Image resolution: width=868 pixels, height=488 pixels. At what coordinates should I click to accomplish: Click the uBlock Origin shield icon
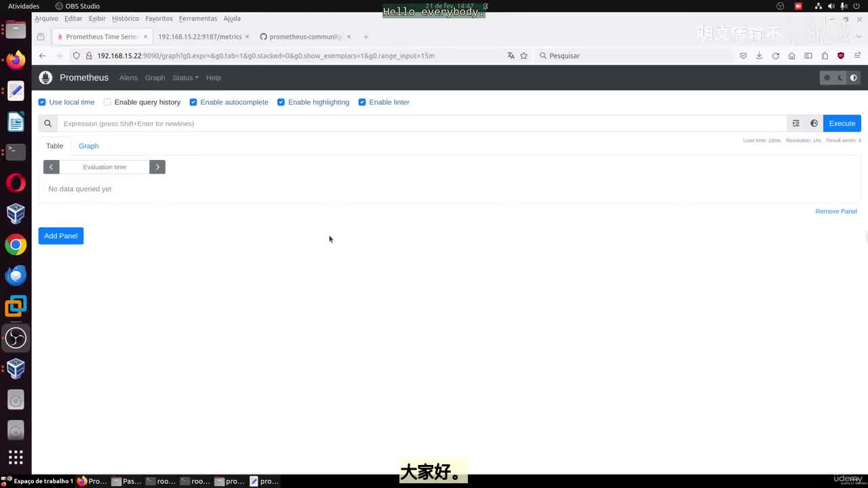point(841,56)
